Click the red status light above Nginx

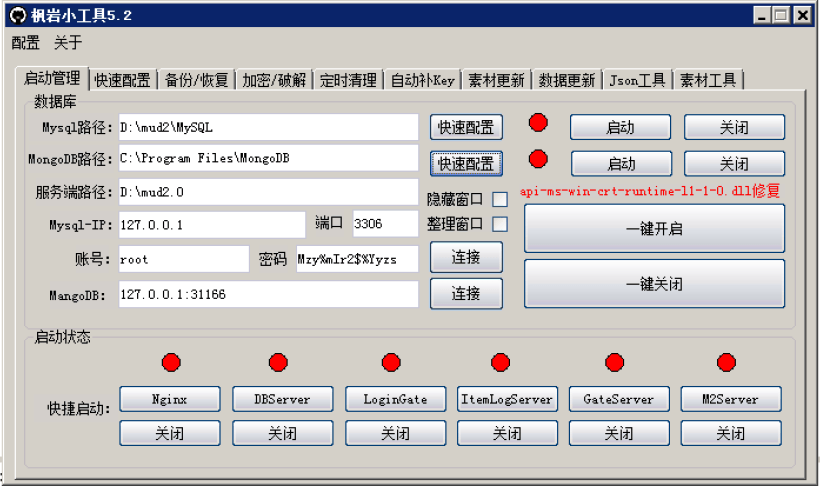click(x=171, y=362)
